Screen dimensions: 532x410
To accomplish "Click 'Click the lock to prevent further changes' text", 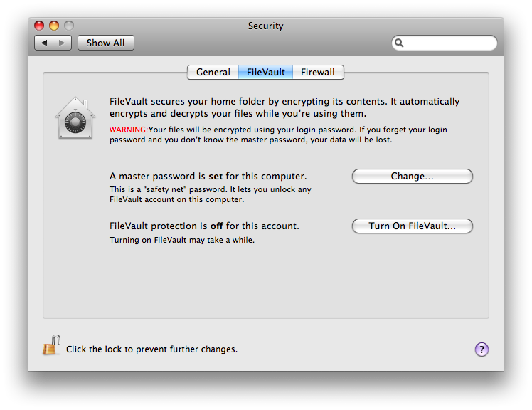I will [x=151, y=349].
